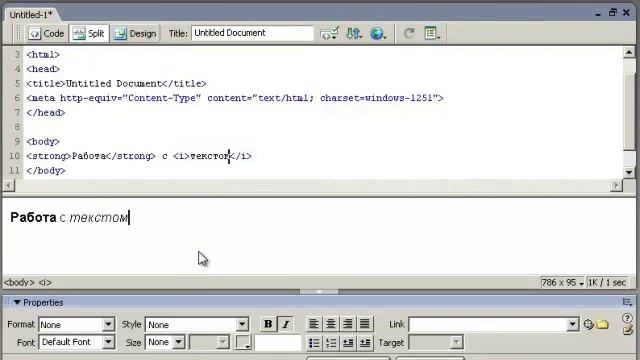Image resolution: width=640 pixels, height=360 pixels.
Task: Click the Refresh design view icon
Action: (x=409, y=33)
